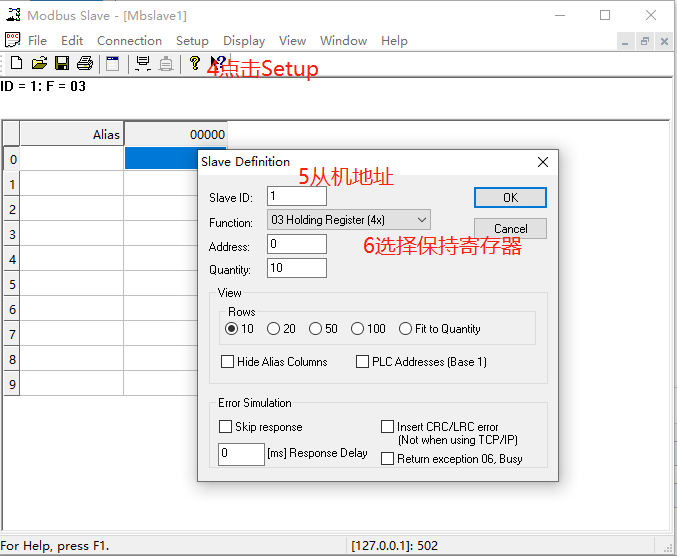The height and width of the screenshot is (556, 677).
Task: Open the Help menu
Action: tap(394, 41)
